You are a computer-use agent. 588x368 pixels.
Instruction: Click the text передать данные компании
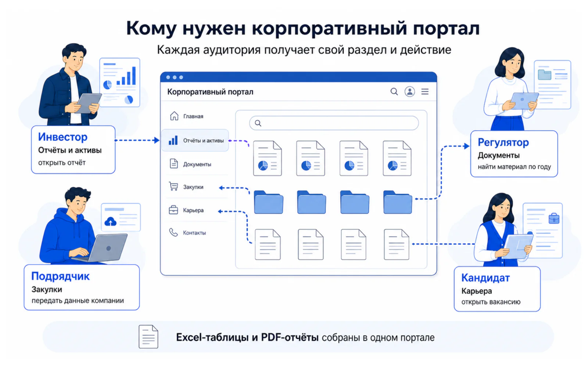coord(78,301)
